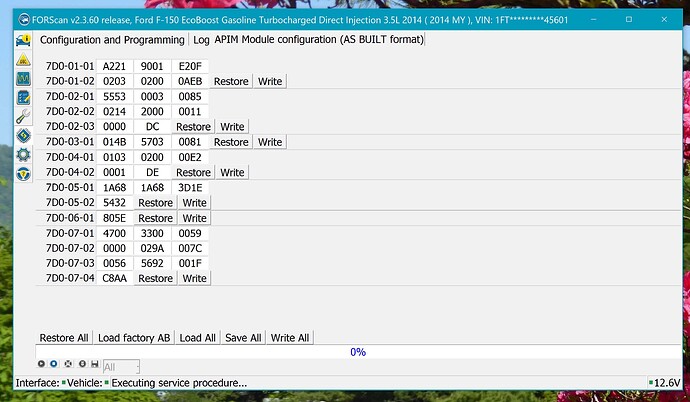690x402 pixels.
Task: Open the tests checklist sidebar icon
Action: tap(23, 98)
